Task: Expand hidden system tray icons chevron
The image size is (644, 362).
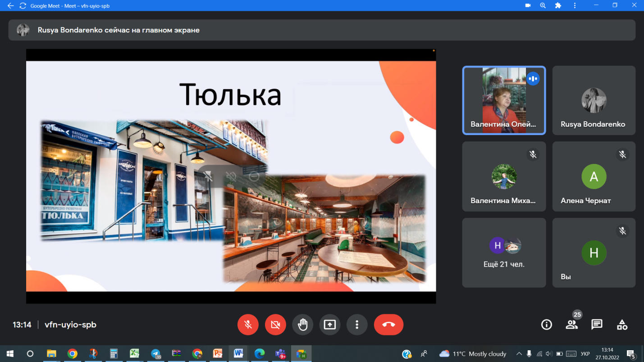Action: pos(519,354)
